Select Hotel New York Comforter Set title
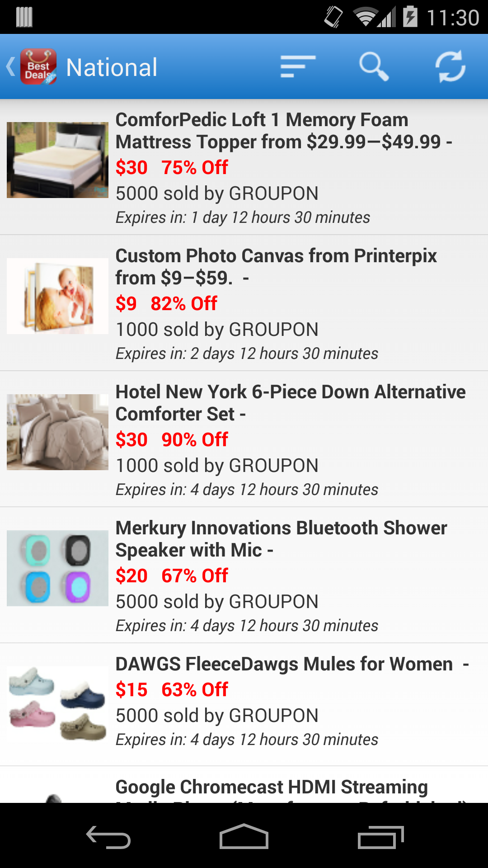Screen dimensions: 488x868 (x=290, y=403)
